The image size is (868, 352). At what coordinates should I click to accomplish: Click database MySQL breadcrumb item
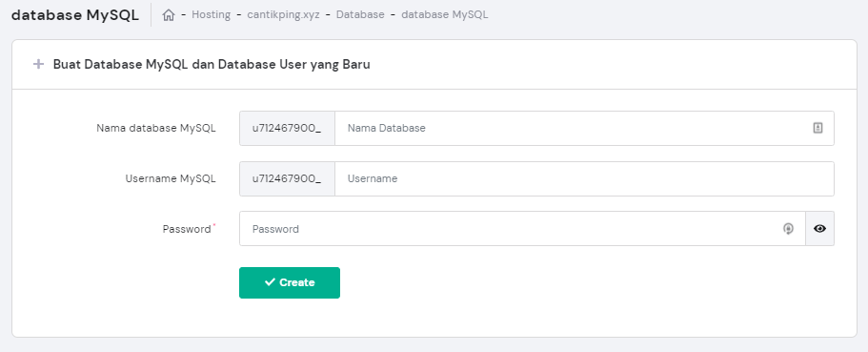tap(445, 15)
